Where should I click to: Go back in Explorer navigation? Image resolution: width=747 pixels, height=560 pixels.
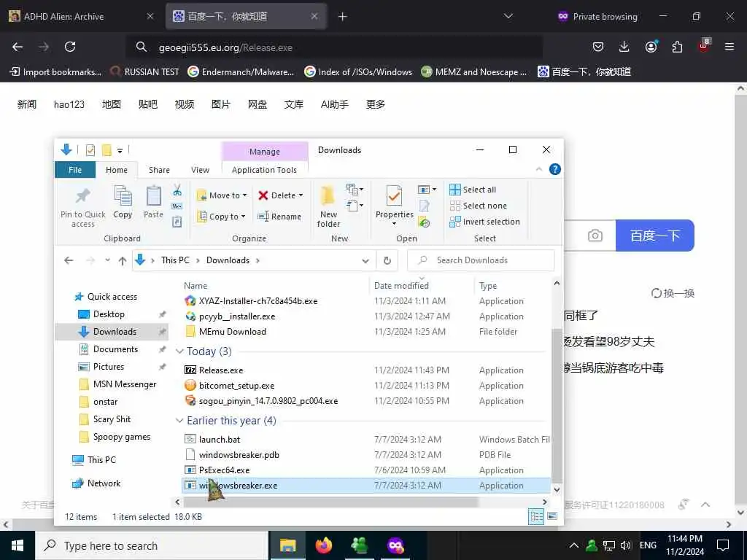pyautogui.click(x=69, y=260)
